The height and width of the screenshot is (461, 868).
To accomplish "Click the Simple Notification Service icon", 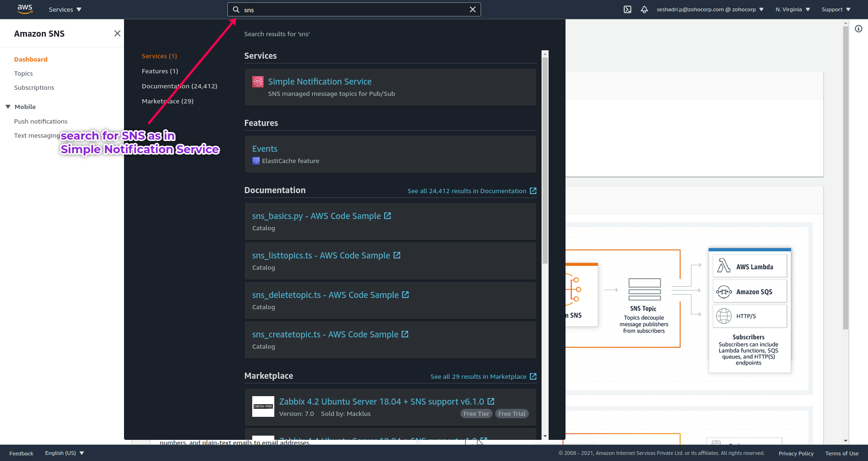I will (x=258, y=82).
